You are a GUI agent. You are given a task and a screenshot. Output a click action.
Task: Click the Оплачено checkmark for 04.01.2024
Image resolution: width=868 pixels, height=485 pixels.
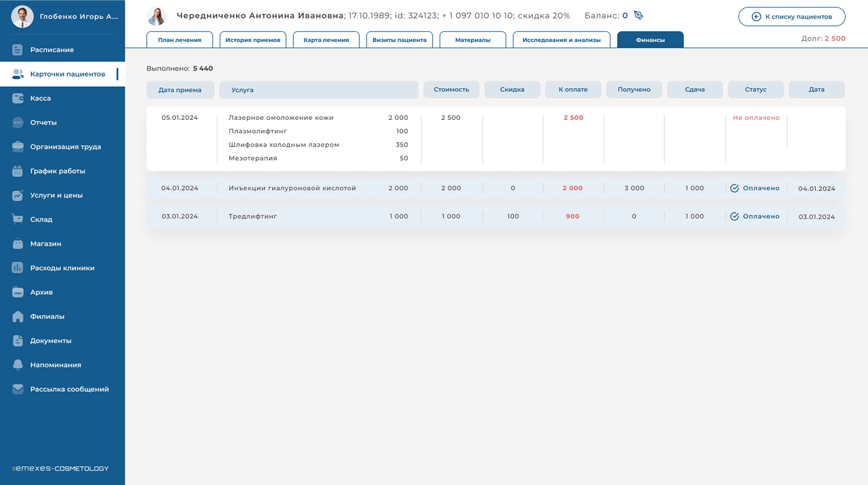[735, 189]
